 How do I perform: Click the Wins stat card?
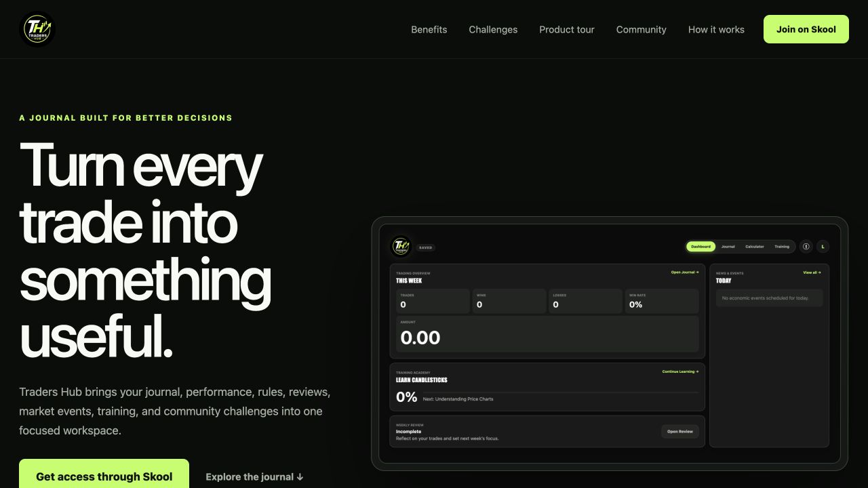(x=509, y=301)
